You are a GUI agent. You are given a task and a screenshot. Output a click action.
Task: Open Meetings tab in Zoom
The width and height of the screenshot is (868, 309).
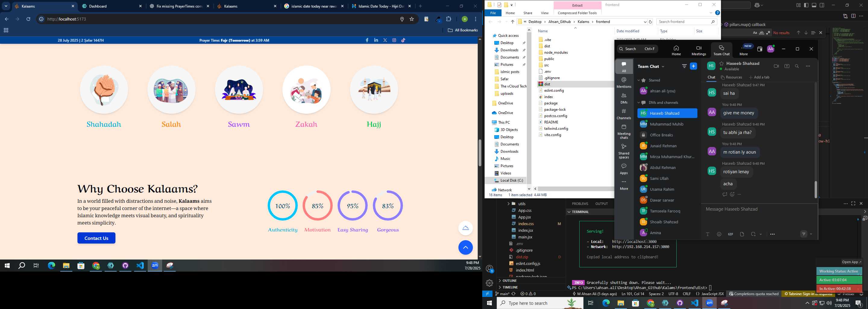(x=699, y=51)
